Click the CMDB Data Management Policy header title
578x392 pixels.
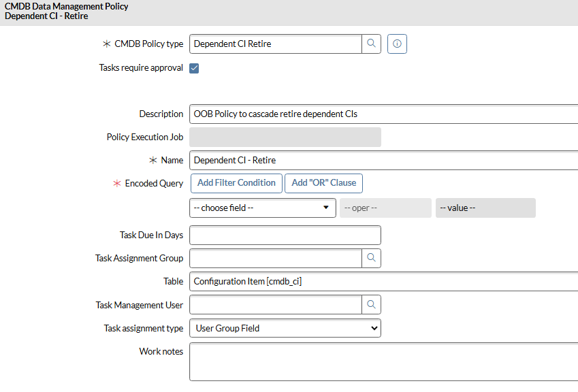click(66, 7)
